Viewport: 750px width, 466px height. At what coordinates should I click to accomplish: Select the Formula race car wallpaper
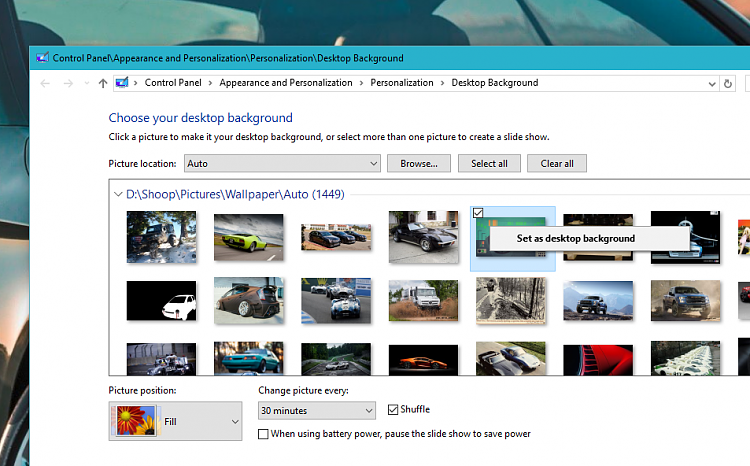161,359
